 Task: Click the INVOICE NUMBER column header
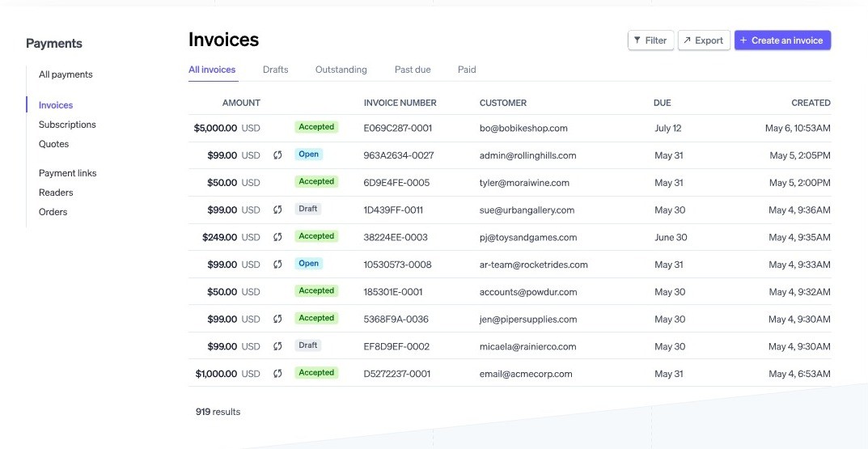coord(400,103)
